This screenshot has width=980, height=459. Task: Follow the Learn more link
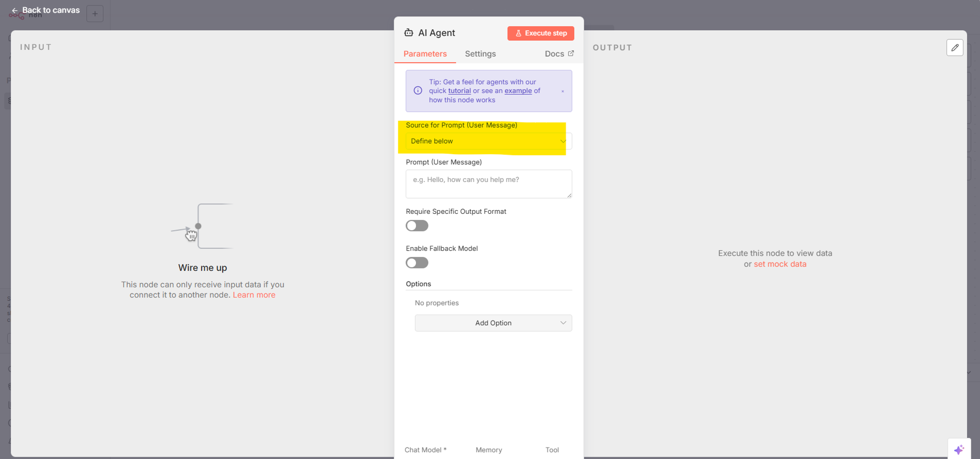(x=254, y=295)
